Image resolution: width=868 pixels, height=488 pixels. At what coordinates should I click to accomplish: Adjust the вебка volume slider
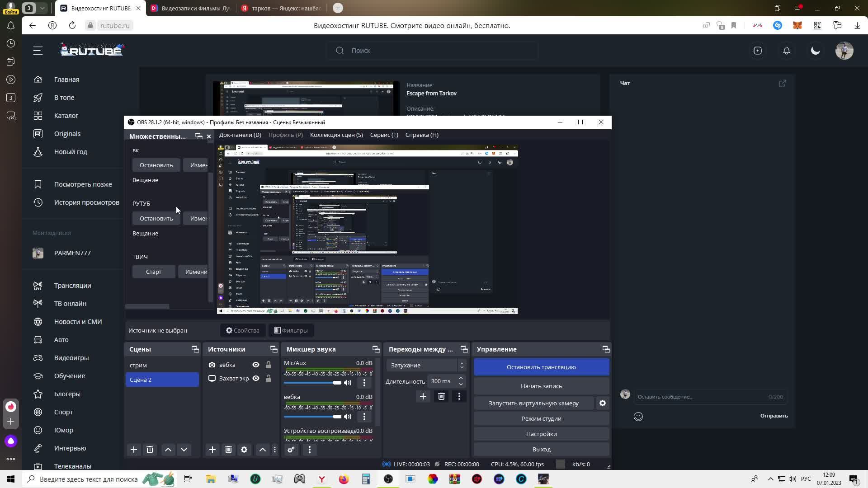click(337, 417)
